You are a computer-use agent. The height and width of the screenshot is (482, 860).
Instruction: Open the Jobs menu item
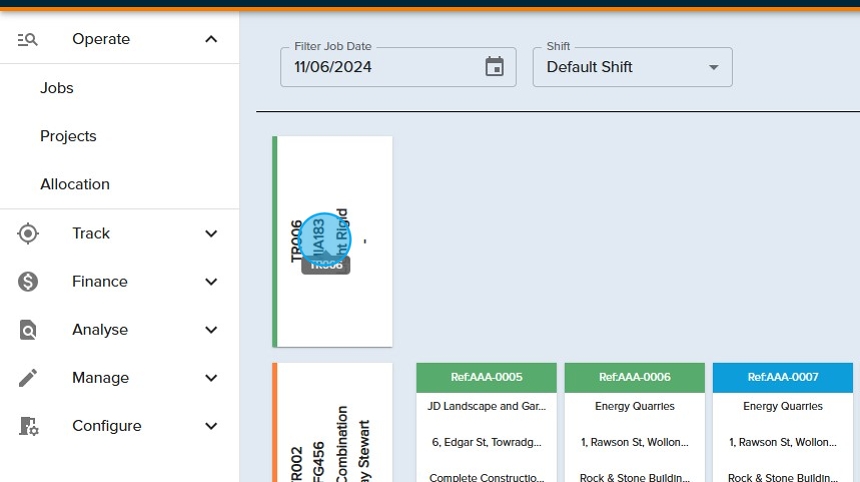tap(57, 88)
